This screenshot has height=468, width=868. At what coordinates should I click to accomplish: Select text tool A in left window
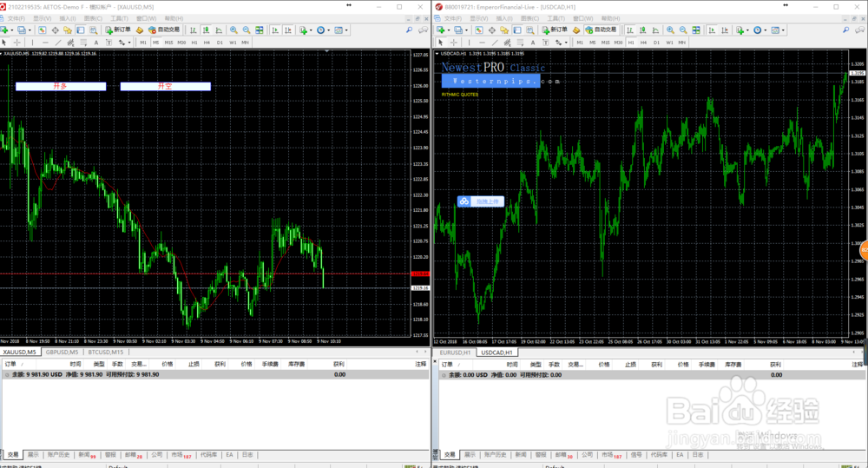96,42
